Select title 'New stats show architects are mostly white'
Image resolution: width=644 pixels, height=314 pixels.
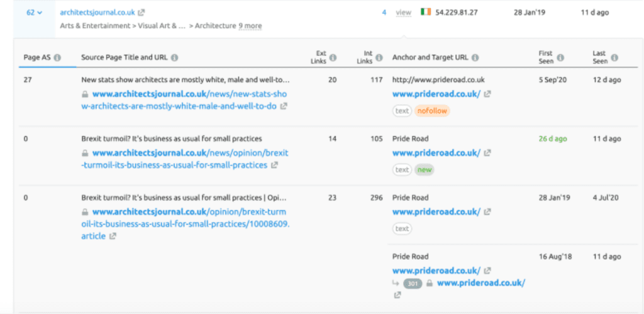tap(186, 80)
